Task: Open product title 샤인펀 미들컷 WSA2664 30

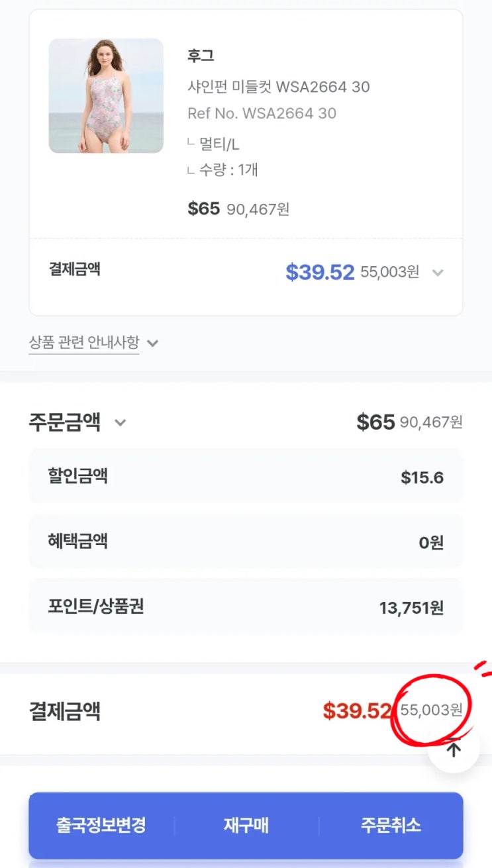Action: 278,87
